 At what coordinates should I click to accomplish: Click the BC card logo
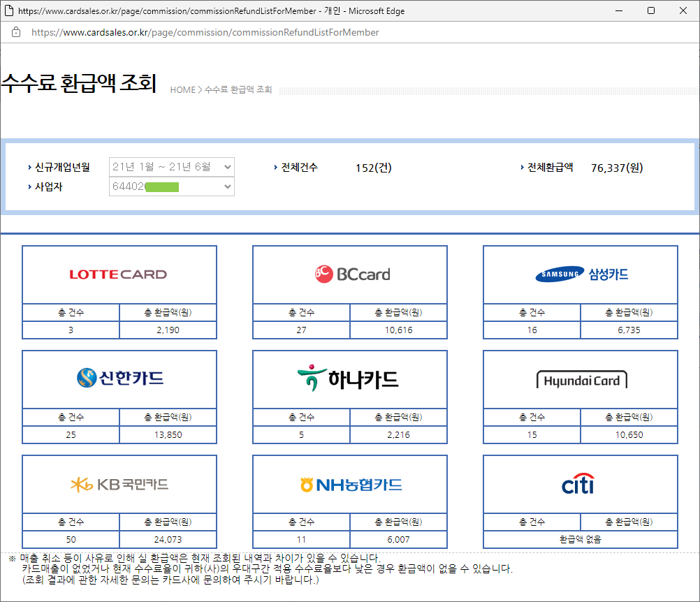(x=351, y=274)
